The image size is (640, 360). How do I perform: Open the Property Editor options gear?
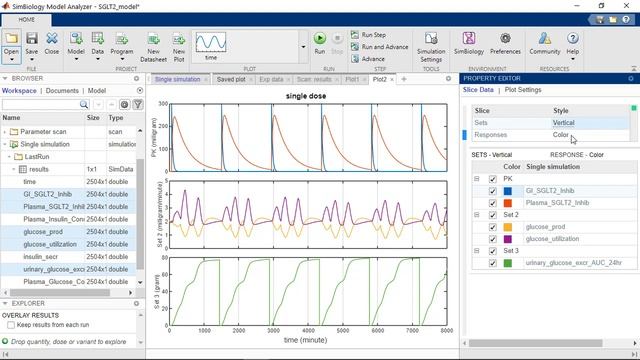(631, 78)
